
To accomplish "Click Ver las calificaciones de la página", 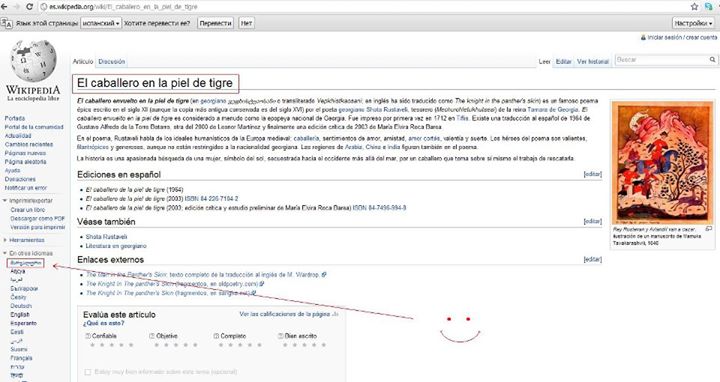I will 285,314.
